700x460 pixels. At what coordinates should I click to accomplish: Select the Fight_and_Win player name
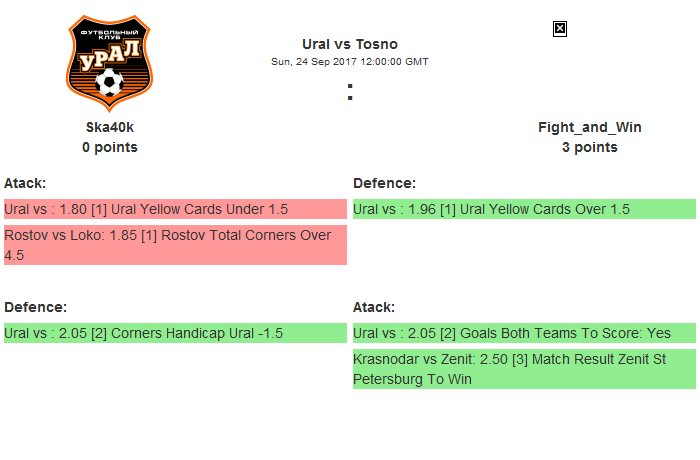tap(590, 127)
